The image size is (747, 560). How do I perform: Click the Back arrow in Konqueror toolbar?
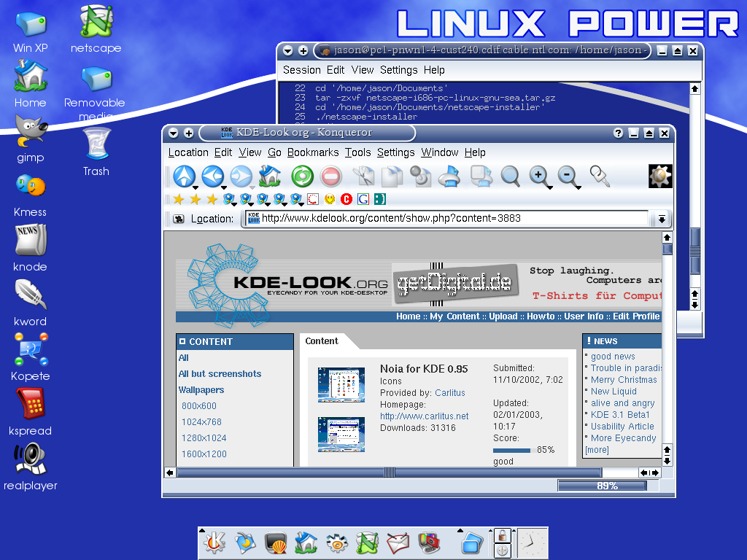212,176
